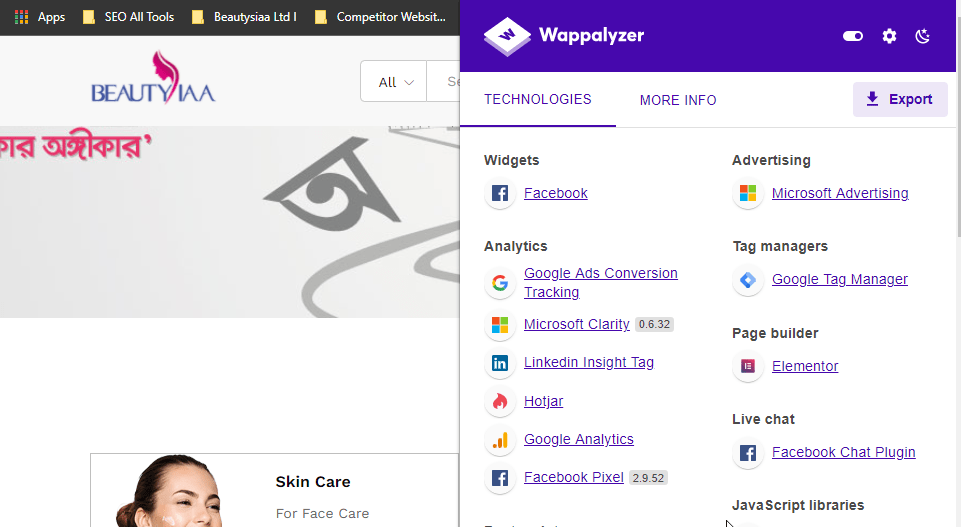Open the All category search dropdown
Viewport: 961px width, 527px height.
393,82
